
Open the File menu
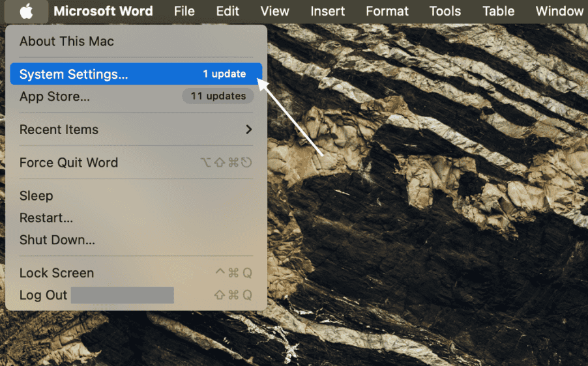184,11
